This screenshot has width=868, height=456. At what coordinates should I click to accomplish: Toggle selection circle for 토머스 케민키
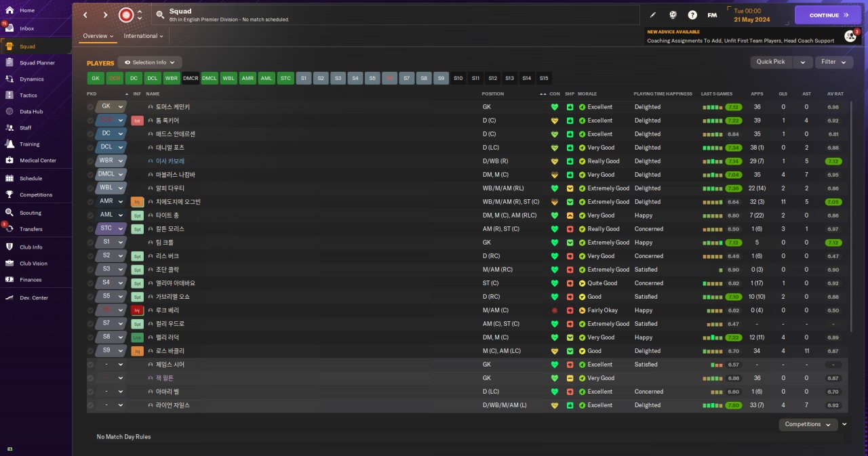[x=90, y=107]
